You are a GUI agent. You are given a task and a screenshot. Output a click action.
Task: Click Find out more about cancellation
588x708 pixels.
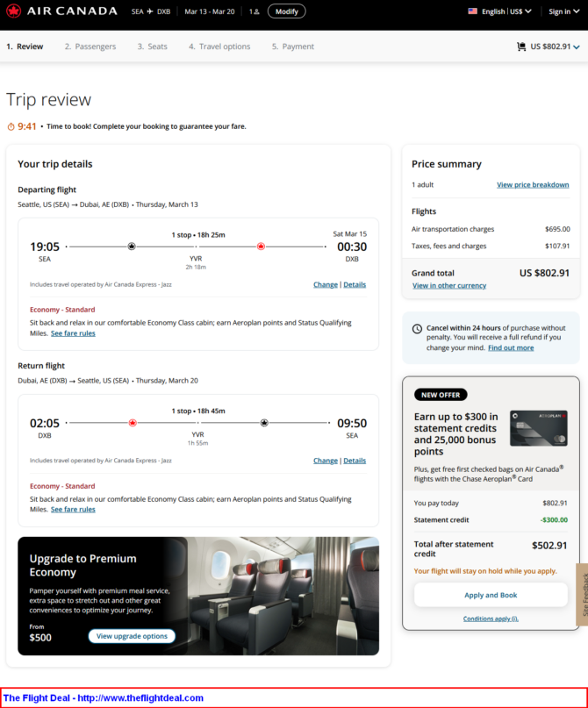[511, 348]
